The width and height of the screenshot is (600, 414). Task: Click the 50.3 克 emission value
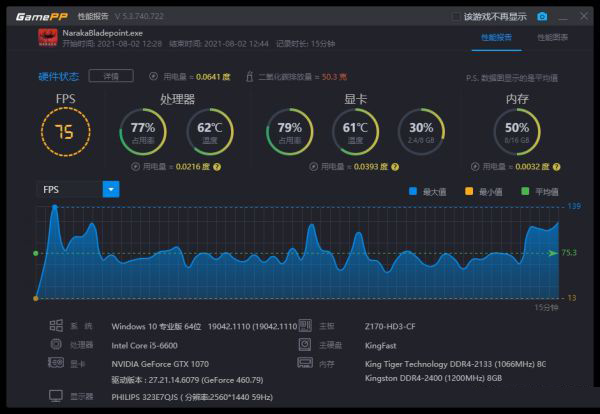(334, 77)
